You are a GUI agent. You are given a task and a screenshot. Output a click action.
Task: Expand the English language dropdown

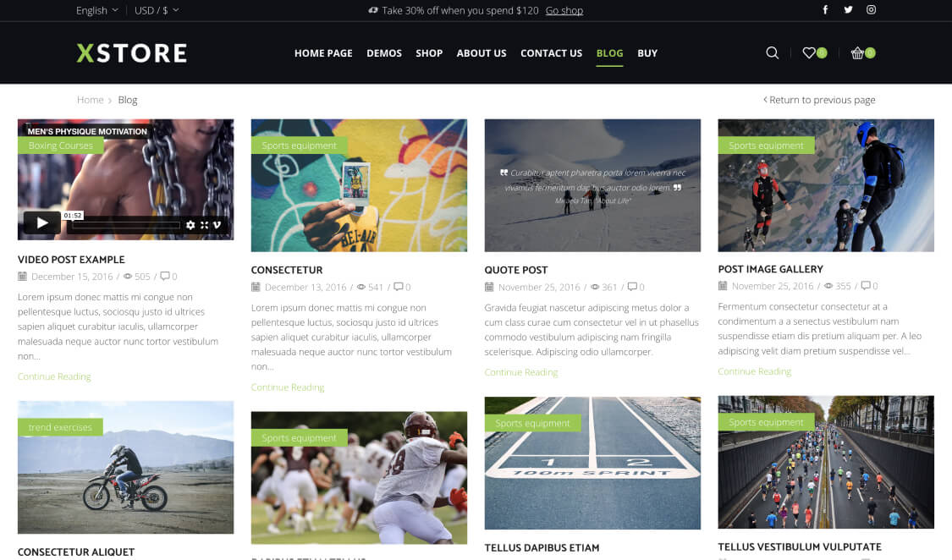(97, 10)
